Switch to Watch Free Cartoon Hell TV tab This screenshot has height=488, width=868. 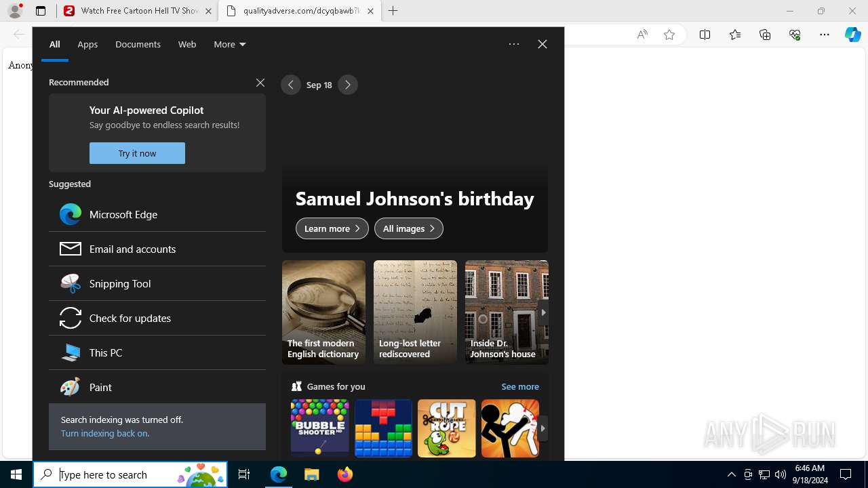click(138, 11)
